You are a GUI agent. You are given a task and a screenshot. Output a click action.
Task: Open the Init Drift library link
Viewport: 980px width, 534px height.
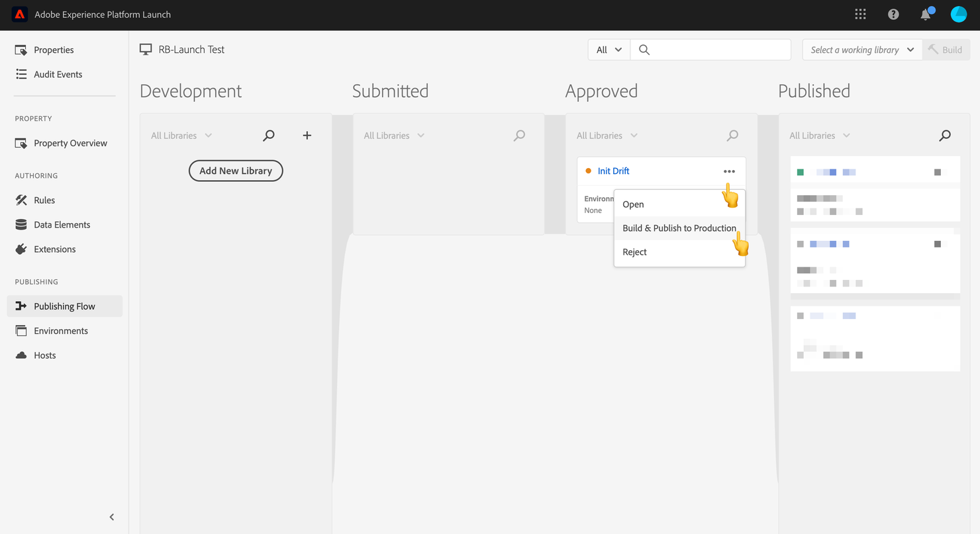pos(613,171)
